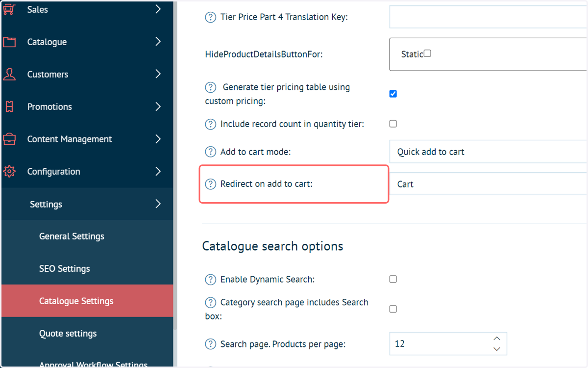
Task: Open the Sales menu item
Action: (x=87, y=10)
